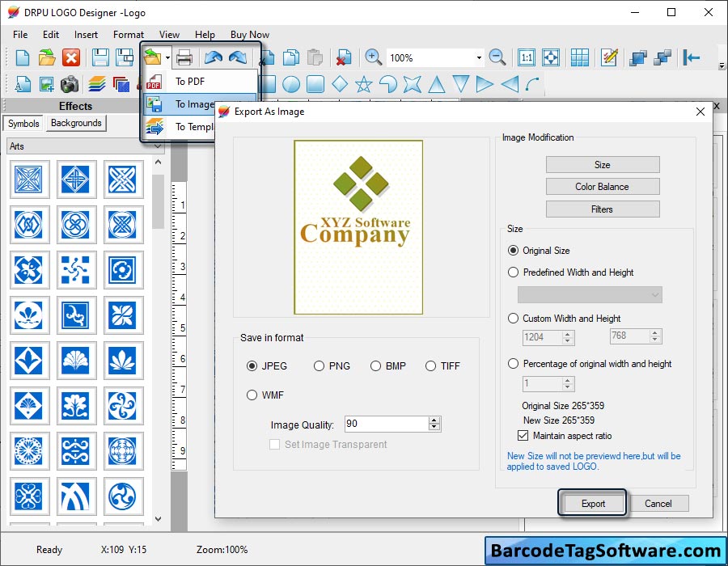Choose the To PDF menu entry

190,82
